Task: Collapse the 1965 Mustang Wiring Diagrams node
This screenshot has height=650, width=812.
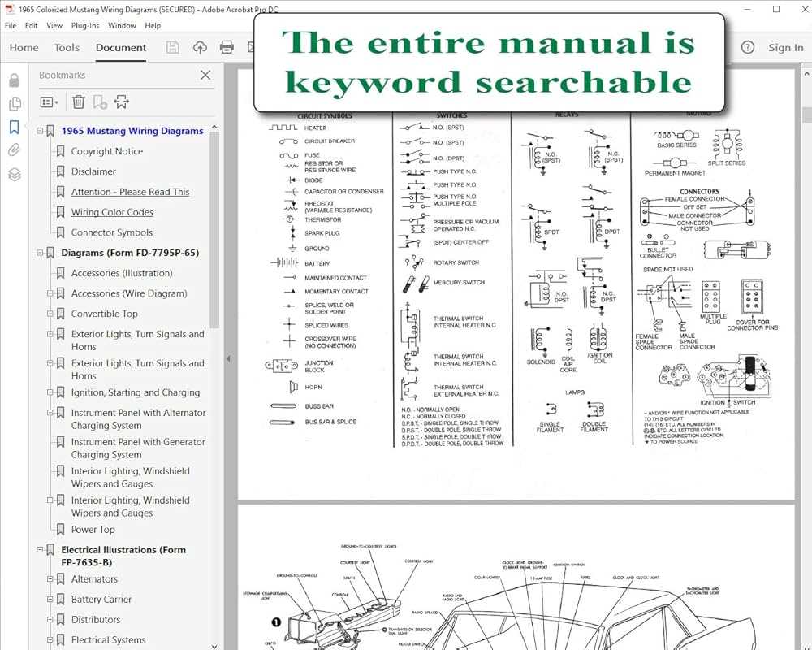Action: coord(40,131)
